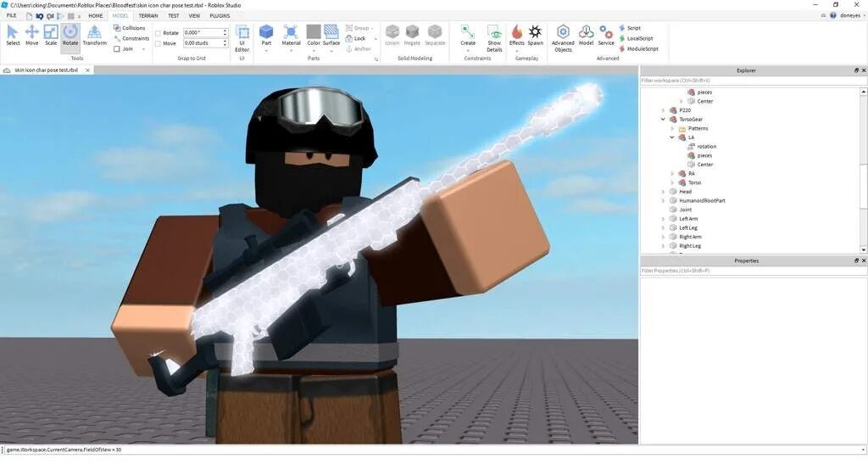Viewport: 868px width, 470px height.
Task: Click the Lock tool
Action: (x=356, y=38)
